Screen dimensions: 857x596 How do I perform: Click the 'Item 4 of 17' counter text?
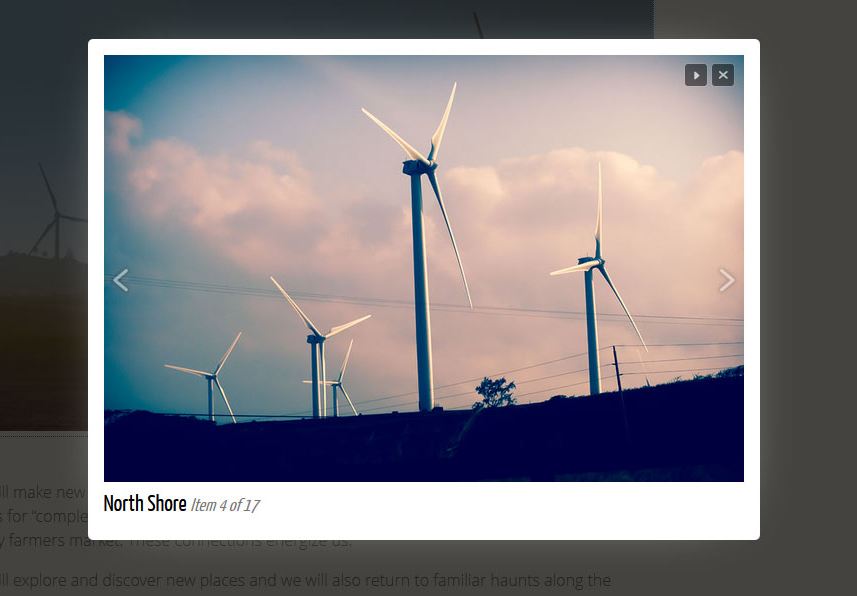point(225,505)
